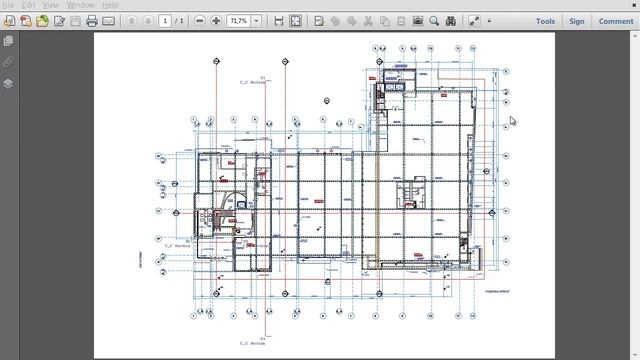Click the edit document pencil icon
640x360 pixels.
click(x=60, y=21)
